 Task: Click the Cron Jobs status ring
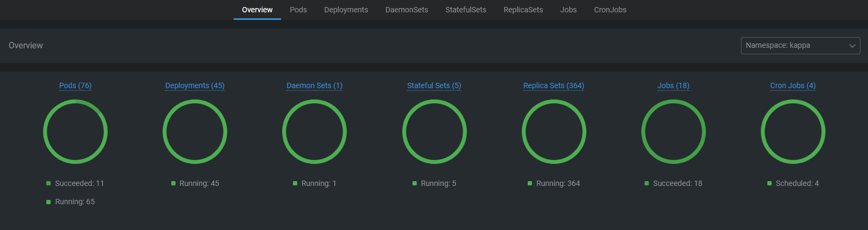(793, 102)
